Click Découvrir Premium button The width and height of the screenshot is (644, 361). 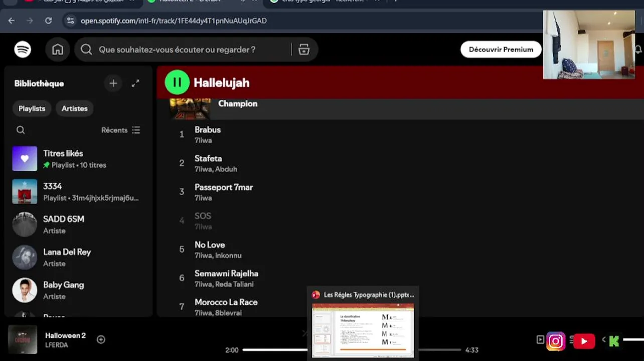point(501,50)
